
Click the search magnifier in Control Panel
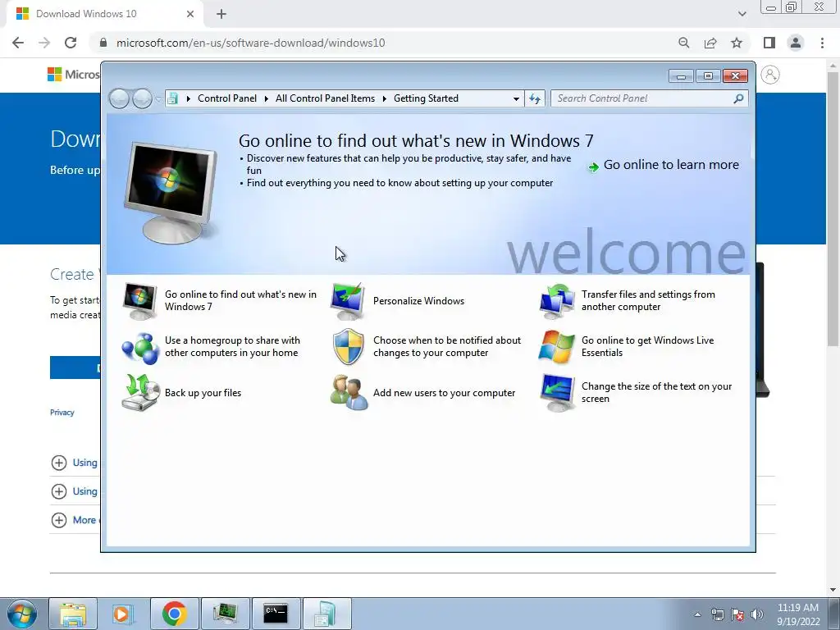738,98
